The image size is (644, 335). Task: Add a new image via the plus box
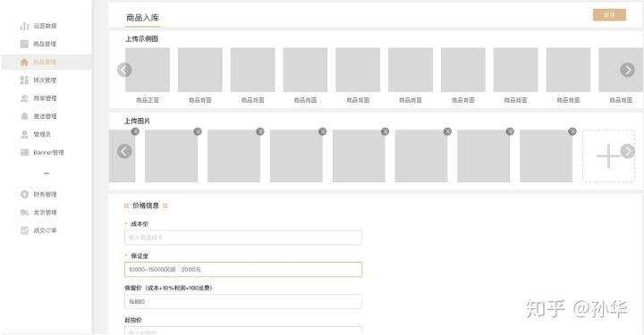tap(608, 155)
